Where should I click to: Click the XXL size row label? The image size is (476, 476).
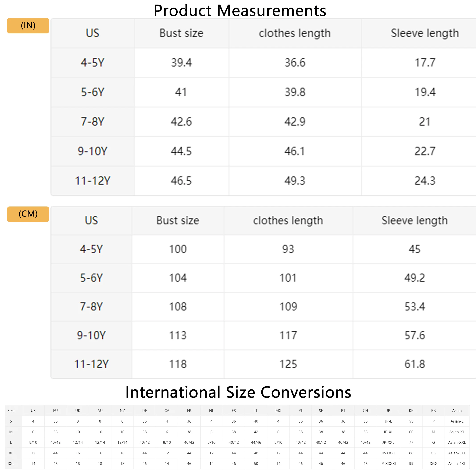(11, 464)
